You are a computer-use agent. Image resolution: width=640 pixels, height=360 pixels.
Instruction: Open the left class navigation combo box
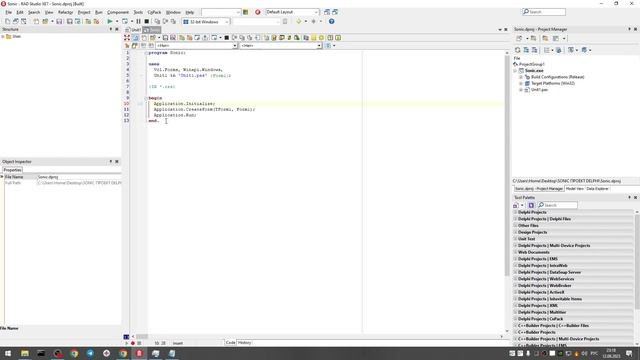(196, 46)
